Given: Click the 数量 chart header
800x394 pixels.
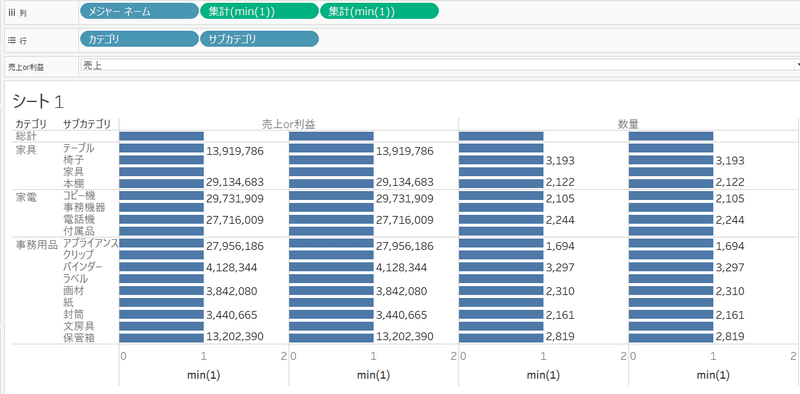Looking at the screenshot, I should (628, 124).
